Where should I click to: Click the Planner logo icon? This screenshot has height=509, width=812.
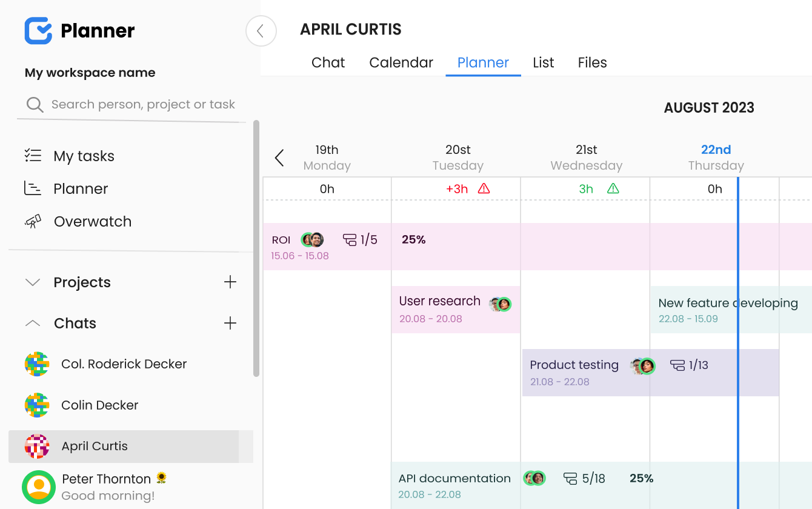coord(38,30)
